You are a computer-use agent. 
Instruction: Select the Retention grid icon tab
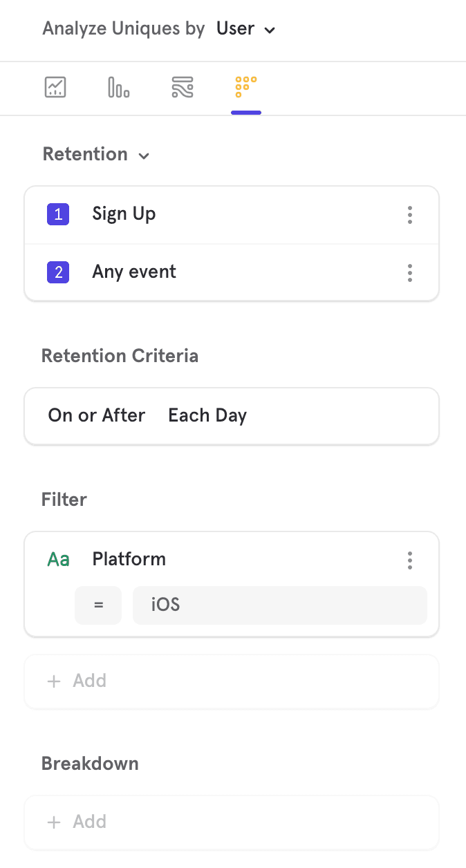pyautogui.click(x=246, y=88)
